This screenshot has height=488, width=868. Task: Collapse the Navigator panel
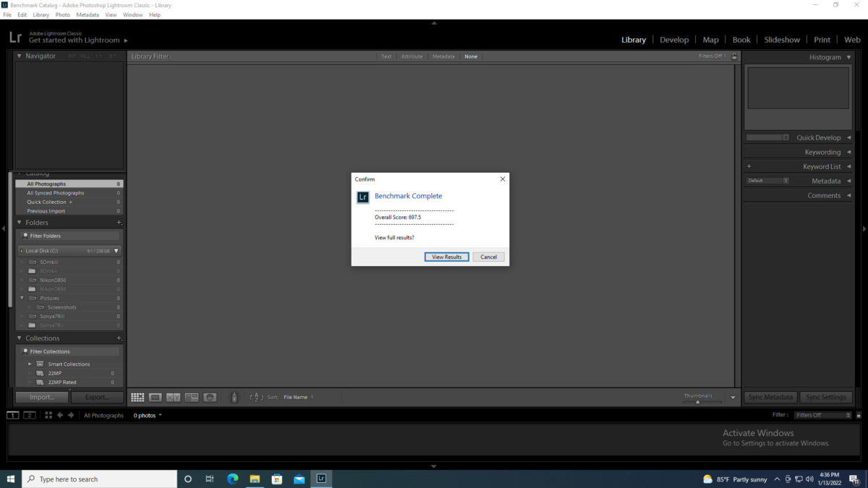[x=20, y=56]
